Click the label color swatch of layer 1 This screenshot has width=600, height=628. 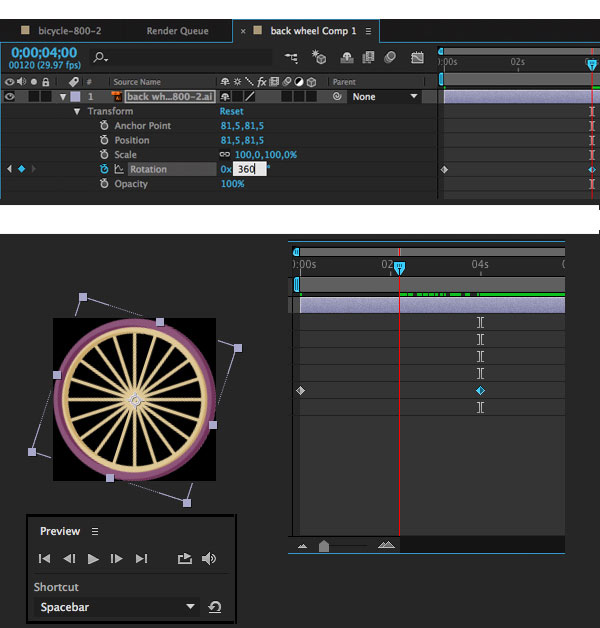pyautogui.click(x=75, y=97)
